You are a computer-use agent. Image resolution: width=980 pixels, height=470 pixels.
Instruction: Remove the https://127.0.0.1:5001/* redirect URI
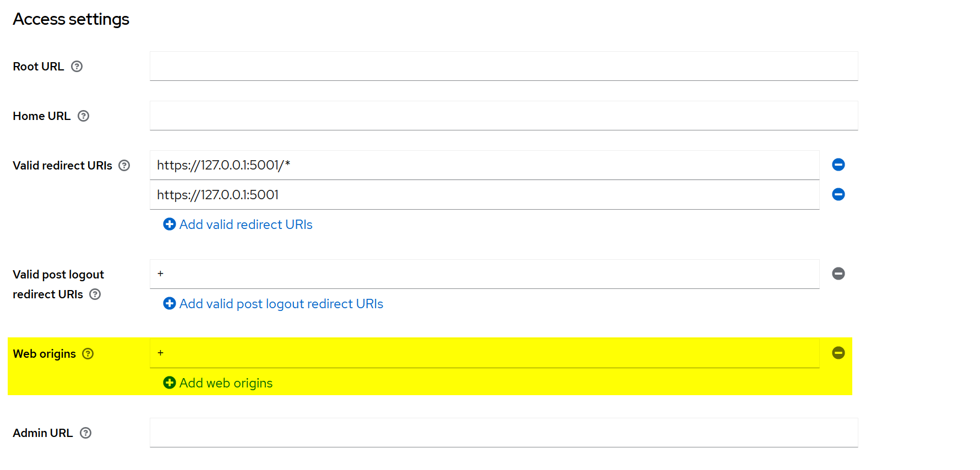click(x=838, y=165)
